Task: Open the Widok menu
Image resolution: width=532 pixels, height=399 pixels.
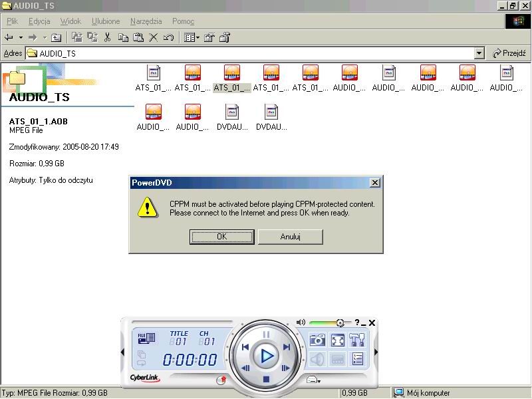Action: click(70, 21)
